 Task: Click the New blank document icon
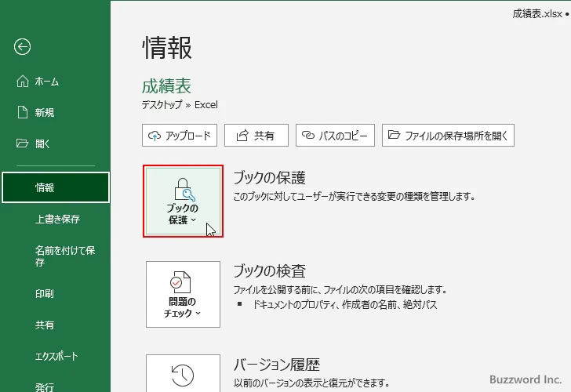(x=23, y=112)
